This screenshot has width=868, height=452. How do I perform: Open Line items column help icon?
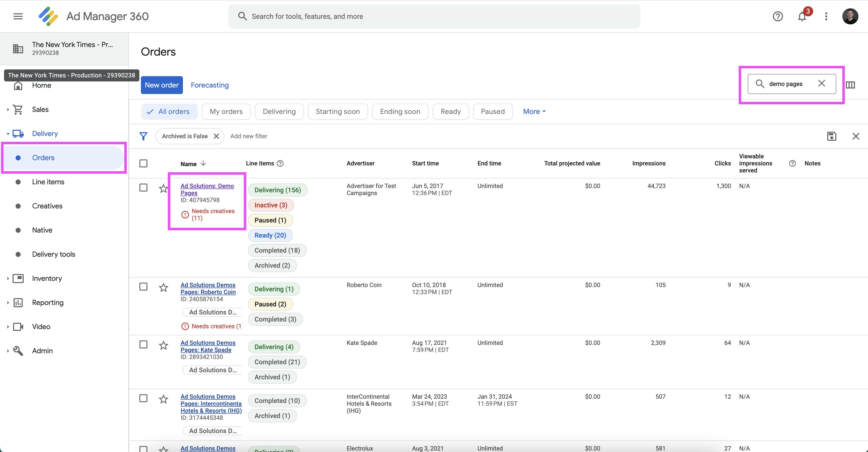click(280, 163)
